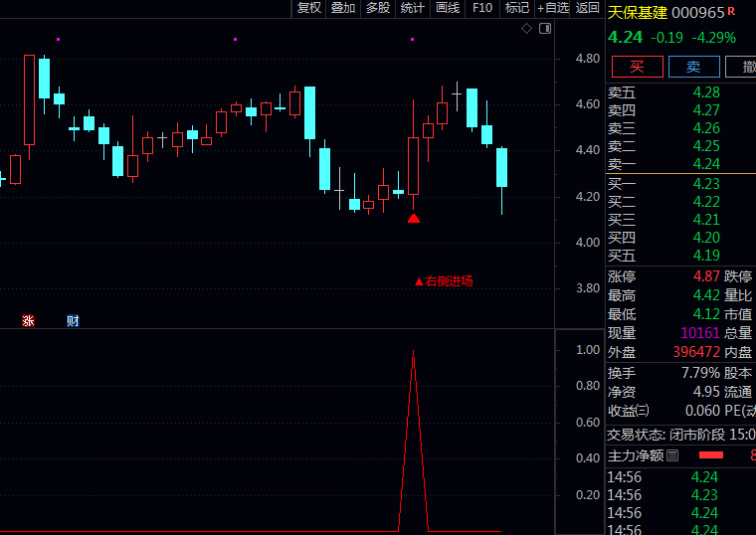Click the red 右侧进场 triangle signal
This screenshot has height=535, width=756.
point(414,219)
